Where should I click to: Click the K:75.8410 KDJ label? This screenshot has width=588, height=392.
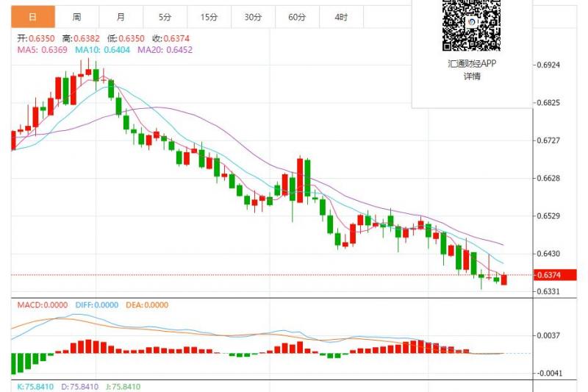coord(35,387)
